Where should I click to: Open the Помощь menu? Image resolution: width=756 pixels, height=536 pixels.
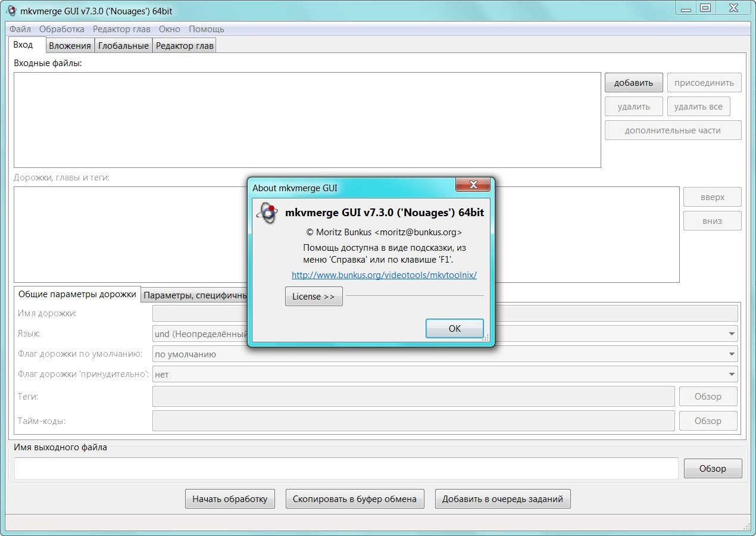click(x=207, y=29)
